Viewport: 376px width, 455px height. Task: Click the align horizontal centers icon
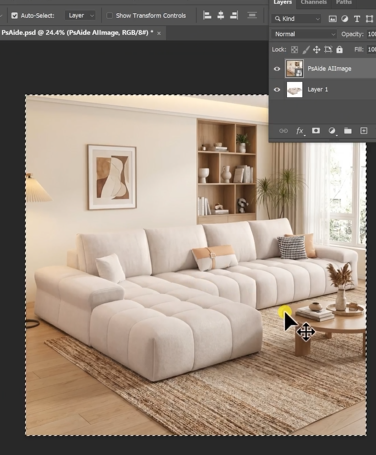[x=220, y=15]
